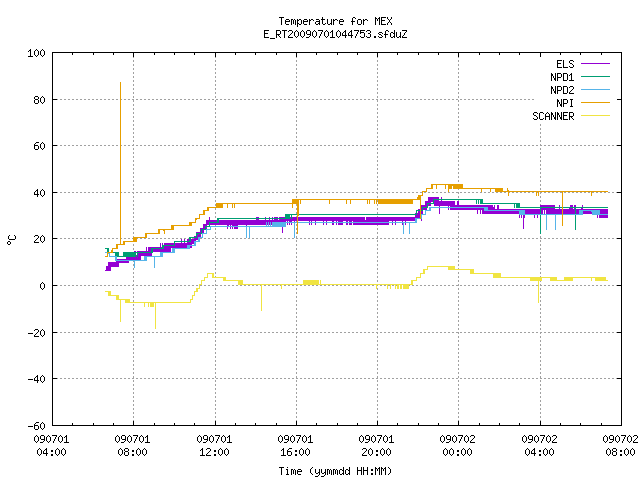
Task: Click the y-axis value 20
Action: (39, 239)
